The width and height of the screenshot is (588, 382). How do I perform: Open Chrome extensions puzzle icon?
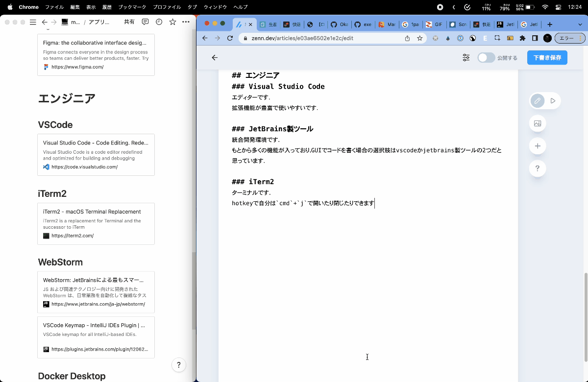pos(522,38)
